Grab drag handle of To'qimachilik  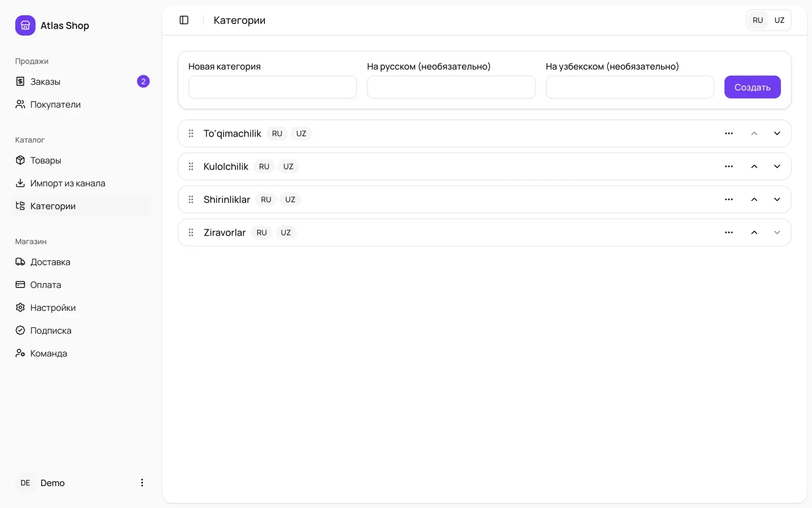click(x=191, y=134)
